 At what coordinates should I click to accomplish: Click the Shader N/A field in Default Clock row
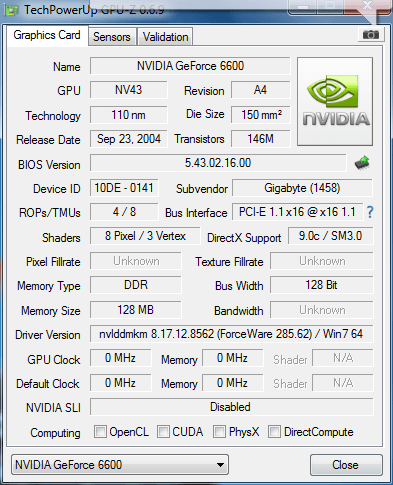pyautogui.click(x=343, y=383)
